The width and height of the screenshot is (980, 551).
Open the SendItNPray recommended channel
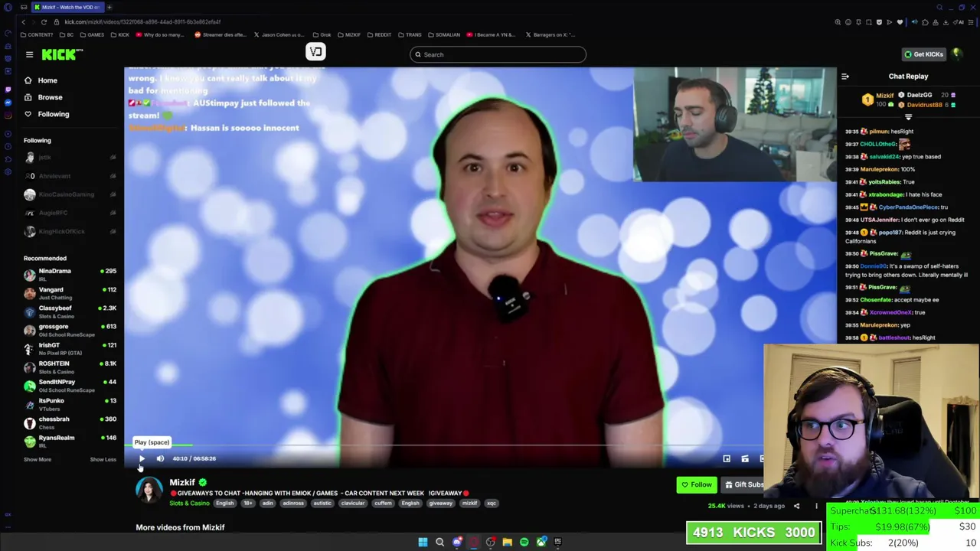coord(70,385)
